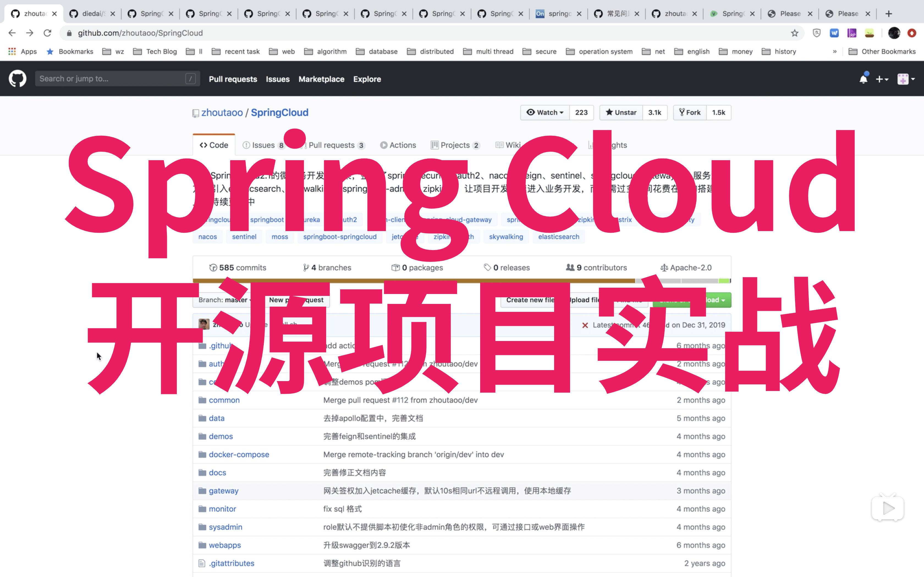Bookmark this page via the address bar star

tap(794, 33)
